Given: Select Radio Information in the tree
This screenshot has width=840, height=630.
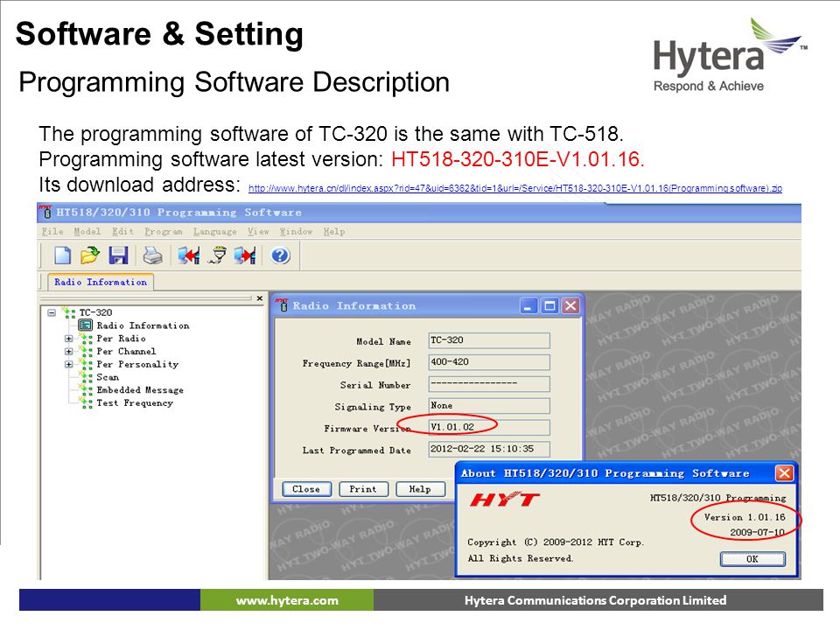Looking at the screenshot, I should point(143,325).
